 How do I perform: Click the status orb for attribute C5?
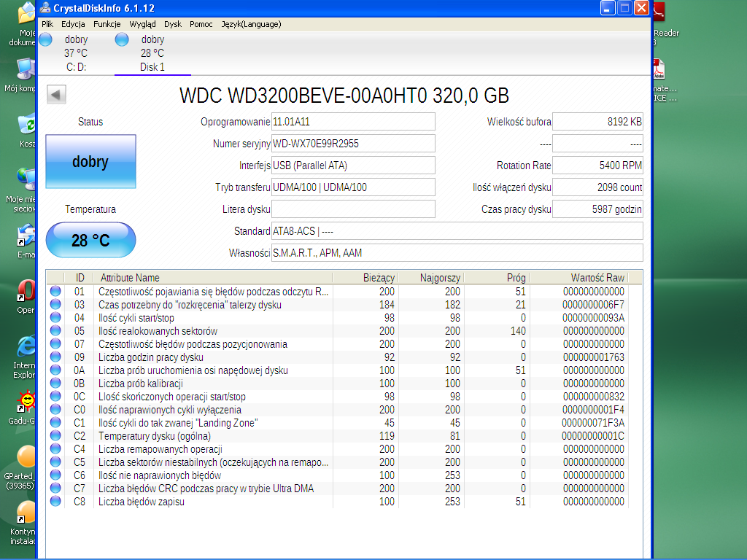point(55,462)
